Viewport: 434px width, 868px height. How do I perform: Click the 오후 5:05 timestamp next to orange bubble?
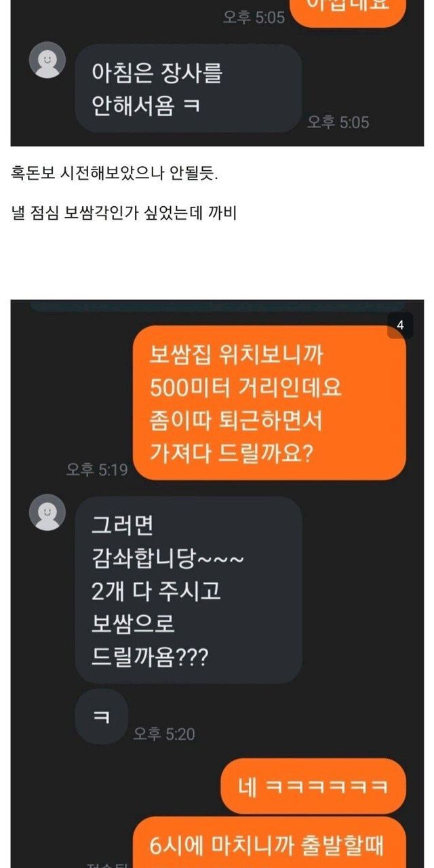coord(254,17)
